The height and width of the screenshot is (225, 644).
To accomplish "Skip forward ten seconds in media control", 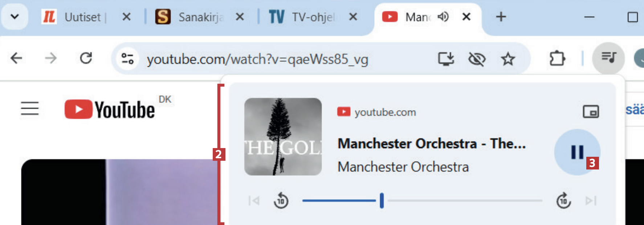I will 563,201.
